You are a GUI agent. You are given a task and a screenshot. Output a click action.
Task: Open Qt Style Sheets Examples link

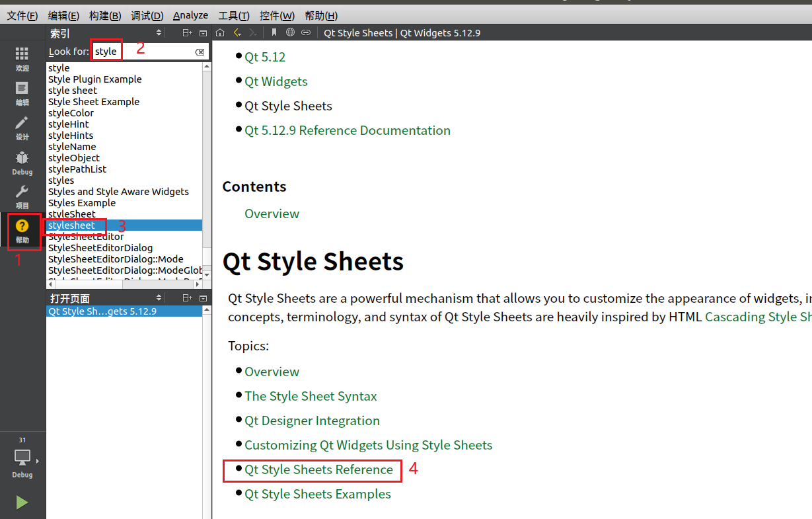pyautogui.click(x=318, y=494)
